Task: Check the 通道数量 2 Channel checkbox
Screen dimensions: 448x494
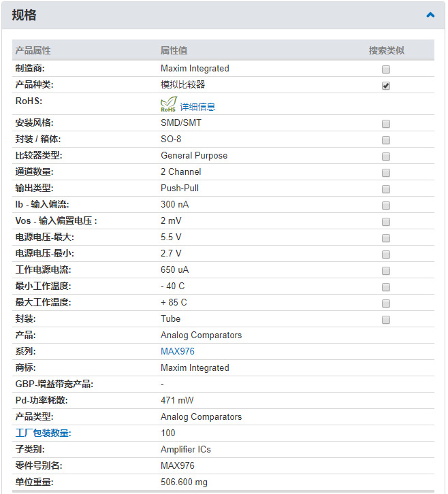Action: [386, 173]
